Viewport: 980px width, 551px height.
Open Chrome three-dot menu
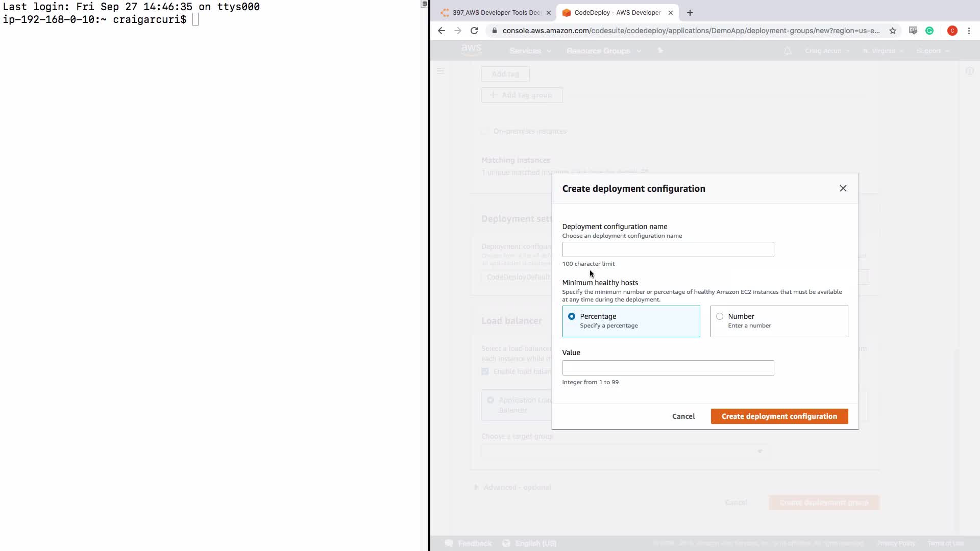point(969,31)
